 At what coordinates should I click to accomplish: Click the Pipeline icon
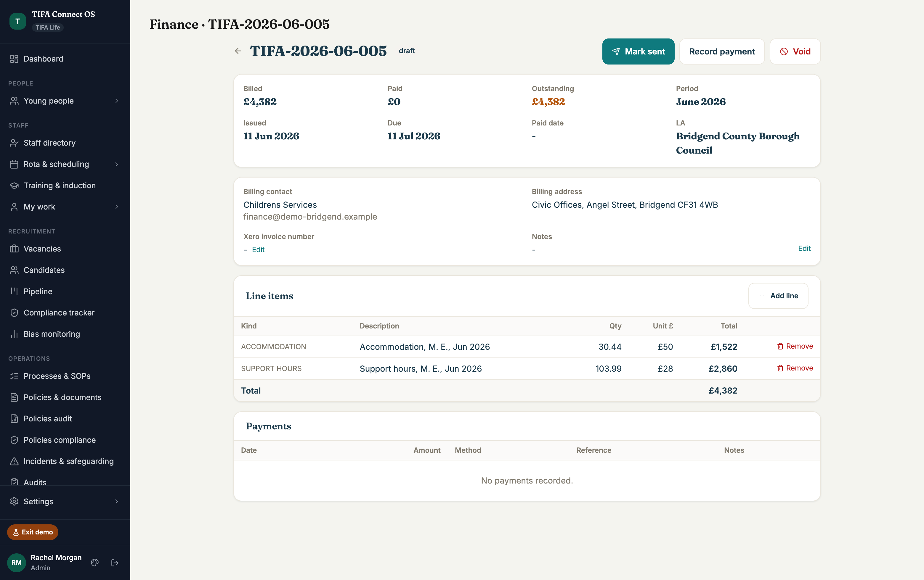coord(14,291)
